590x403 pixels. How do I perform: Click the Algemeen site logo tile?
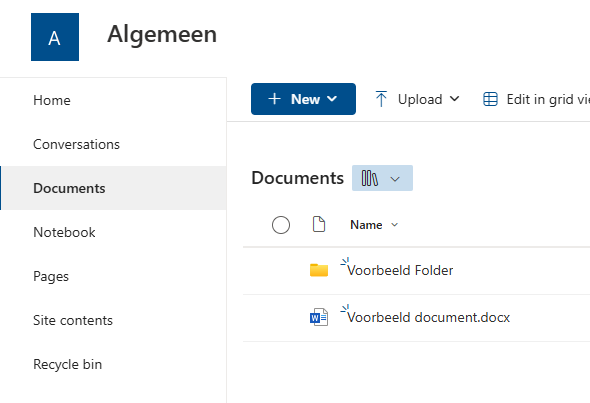click(x=55, y=37)
